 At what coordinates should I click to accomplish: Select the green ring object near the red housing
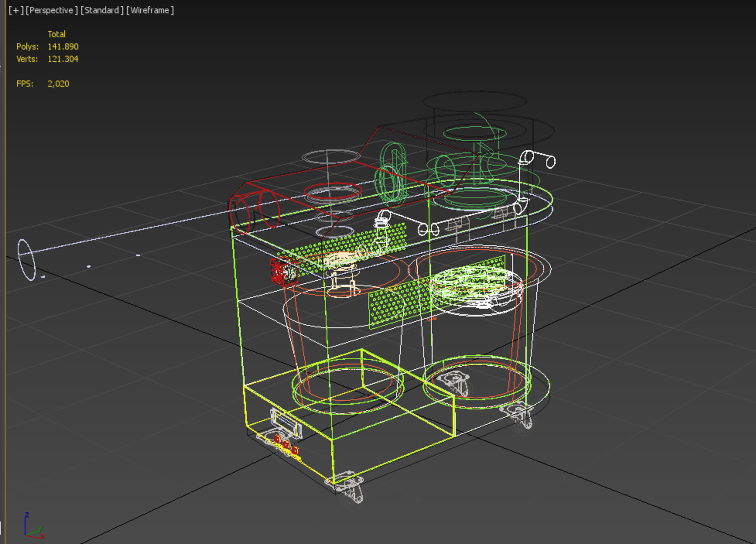coord(393,173)
